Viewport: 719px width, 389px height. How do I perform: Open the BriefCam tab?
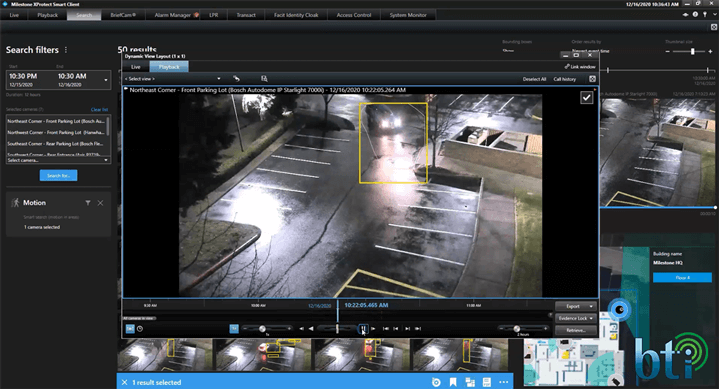click(x=123, y=15)
